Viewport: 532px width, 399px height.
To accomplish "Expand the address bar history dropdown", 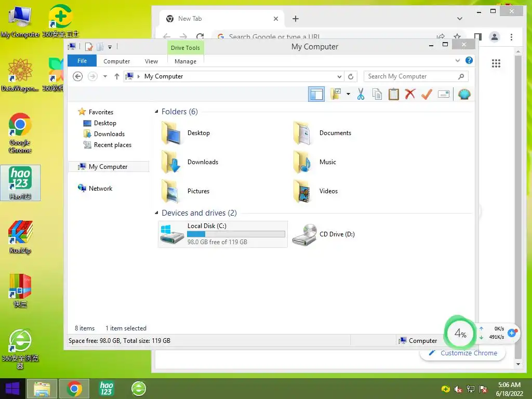I will pyautogui.click(x=339, y=76).
